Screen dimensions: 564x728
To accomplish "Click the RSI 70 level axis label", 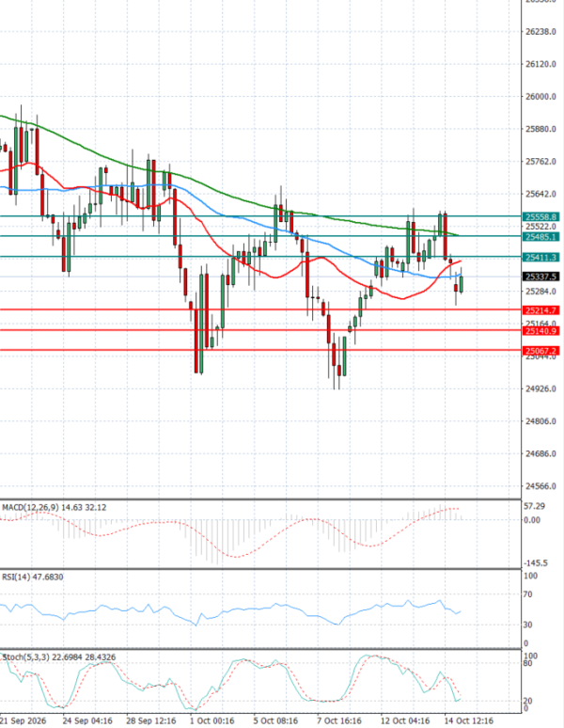I will [x=530, y=594].
